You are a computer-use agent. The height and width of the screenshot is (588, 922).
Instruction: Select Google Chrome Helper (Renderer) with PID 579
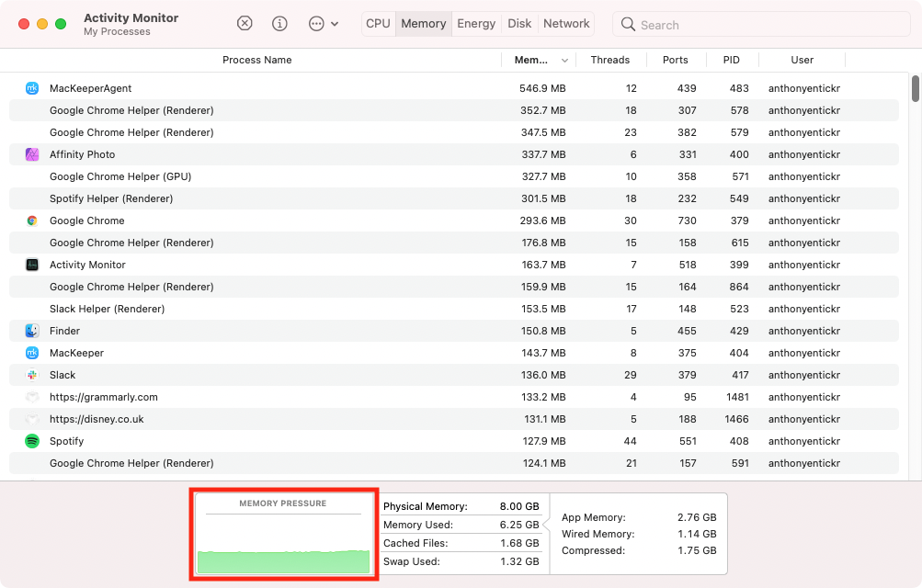point(454,132)
